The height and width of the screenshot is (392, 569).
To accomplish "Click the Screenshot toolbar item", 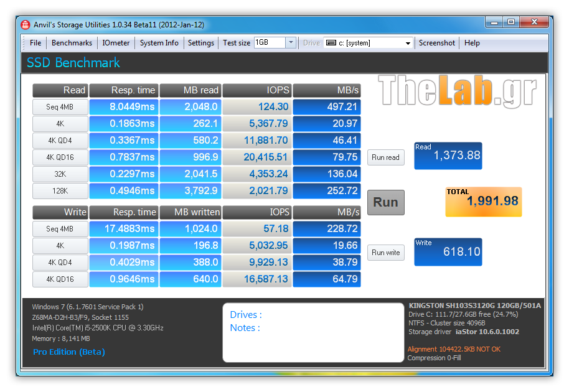I will click(x=436, y=43).
